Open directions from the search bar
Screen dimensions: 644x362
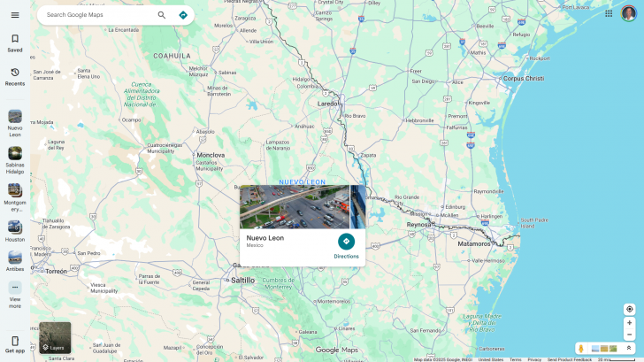(x=183, y=15)
